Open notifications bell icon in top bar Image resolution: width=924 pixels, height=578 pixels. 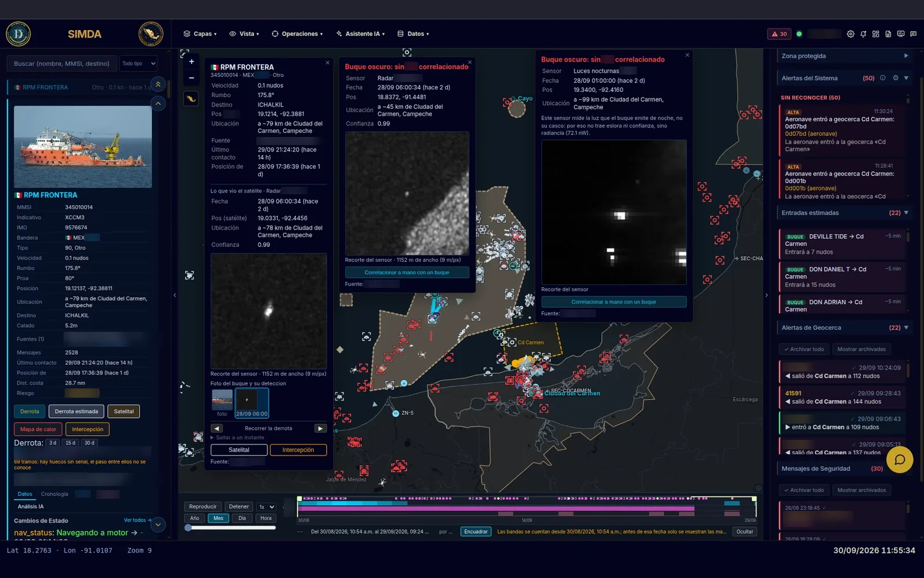863,34
